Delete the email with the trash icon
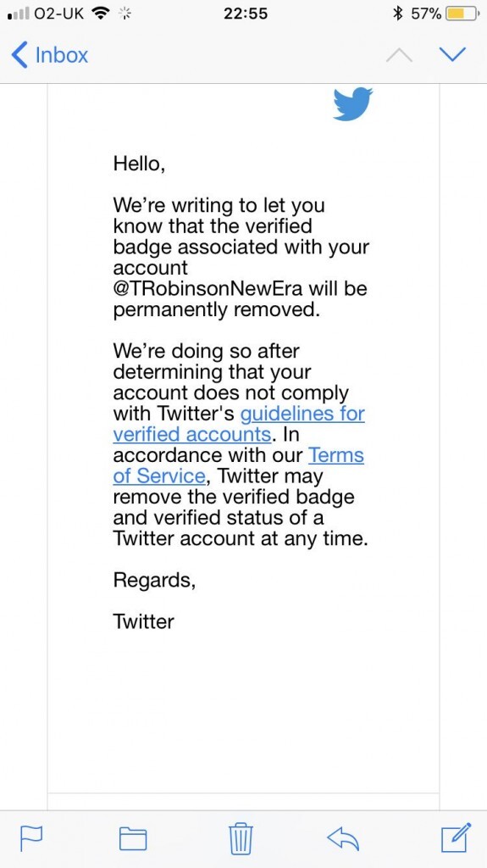Viewport: 487px width, 868px height. click(241, 838)
